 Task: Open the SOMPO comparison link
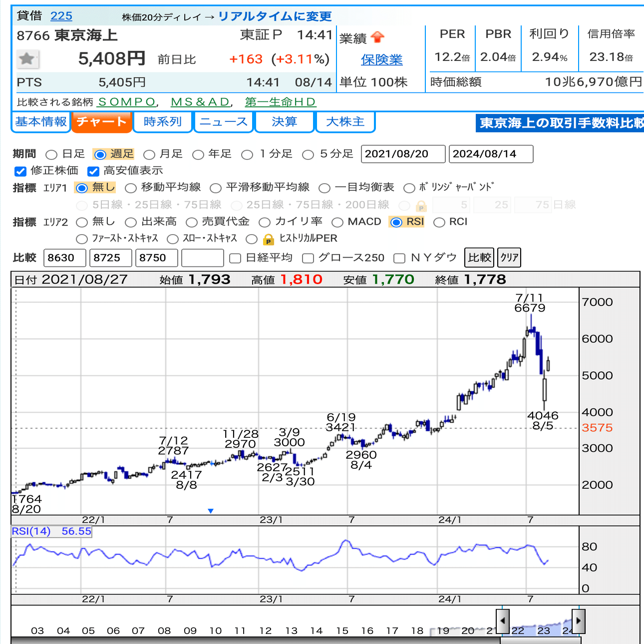click(127, 102)
